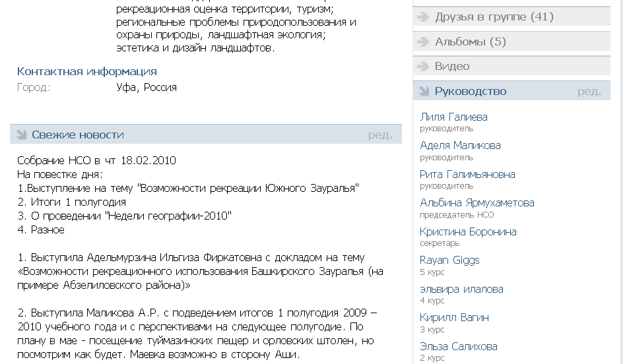Click the Контактная информация heading
The width and height of the screenshot is (627, 364).
(86, 71)
